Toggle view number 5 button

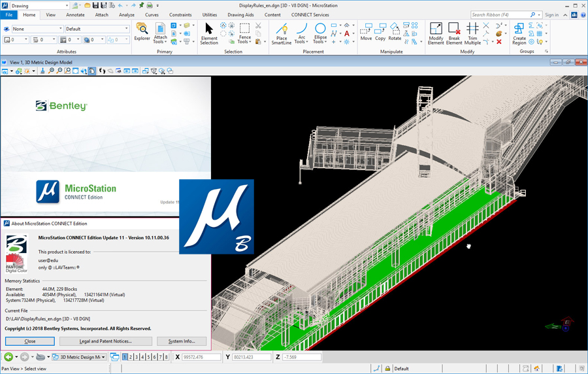(x=148, y=357)
